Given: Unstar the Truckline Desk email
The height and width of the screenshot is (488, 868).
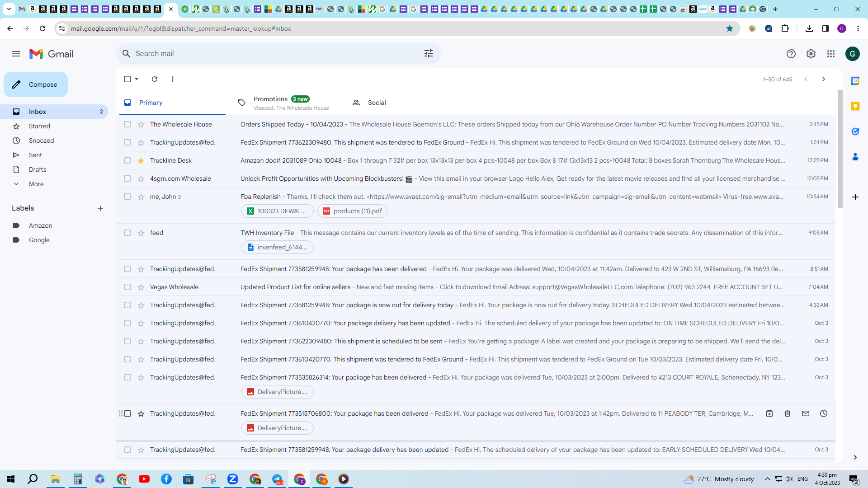Looking at the screenshot, I should [x=141, y=160].
